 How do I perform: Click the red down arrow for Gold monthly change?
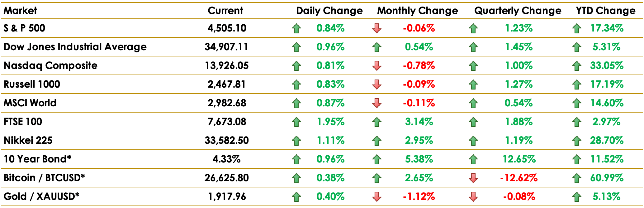point(377,197)
